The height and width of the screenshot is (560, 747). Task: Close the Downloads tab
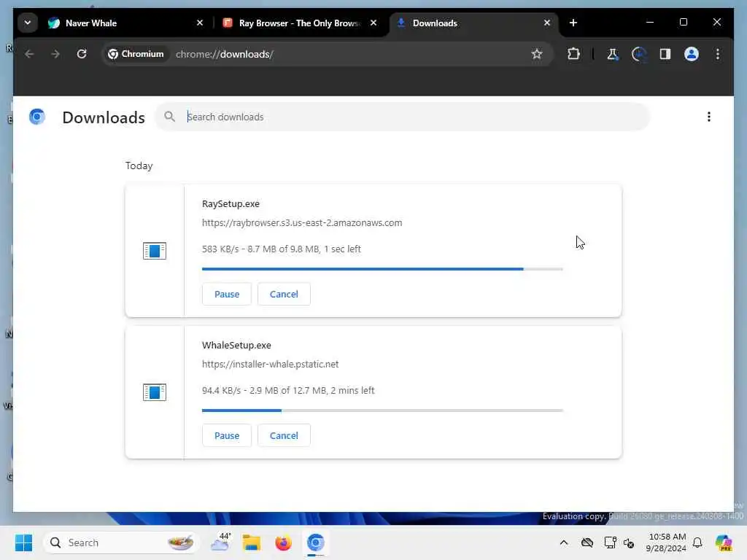pyautogui.click(x=547, y=23)
